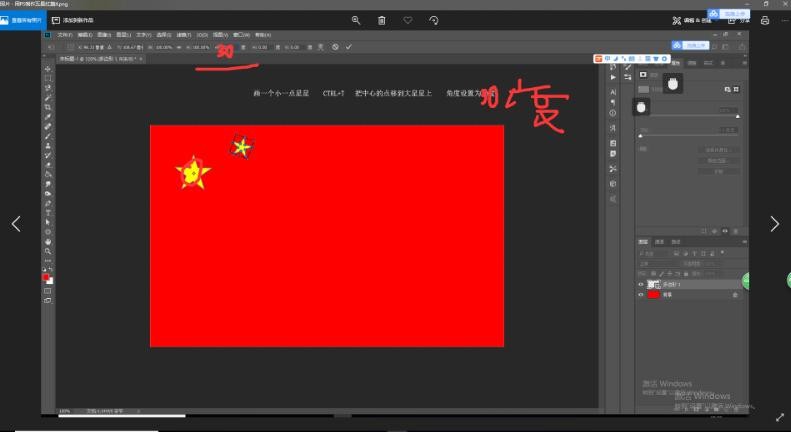The height and width of the screenshot is (432, 791).
Task: Click the document tab in Photoshop
Action: coord(98,59)
